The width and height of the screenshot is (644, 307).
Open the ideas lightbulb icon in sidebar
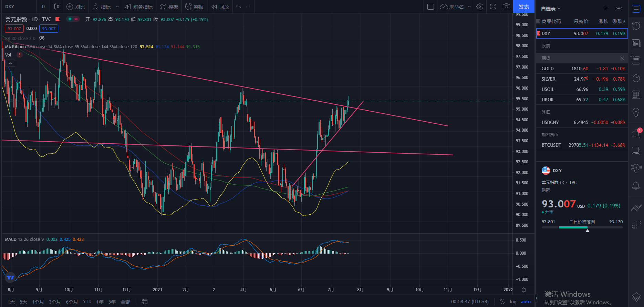click(636, 112)
